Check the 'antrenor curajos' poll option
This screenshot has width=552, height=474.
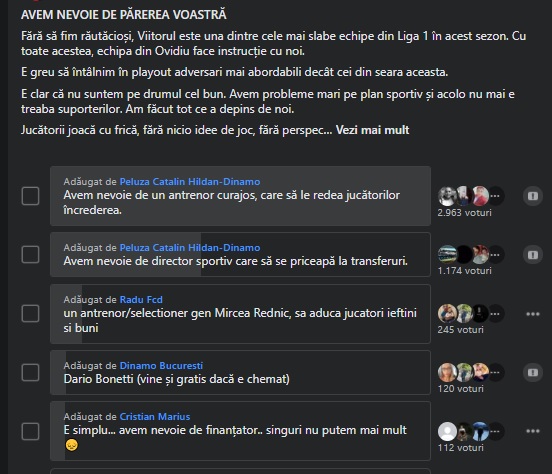(31, 196)
